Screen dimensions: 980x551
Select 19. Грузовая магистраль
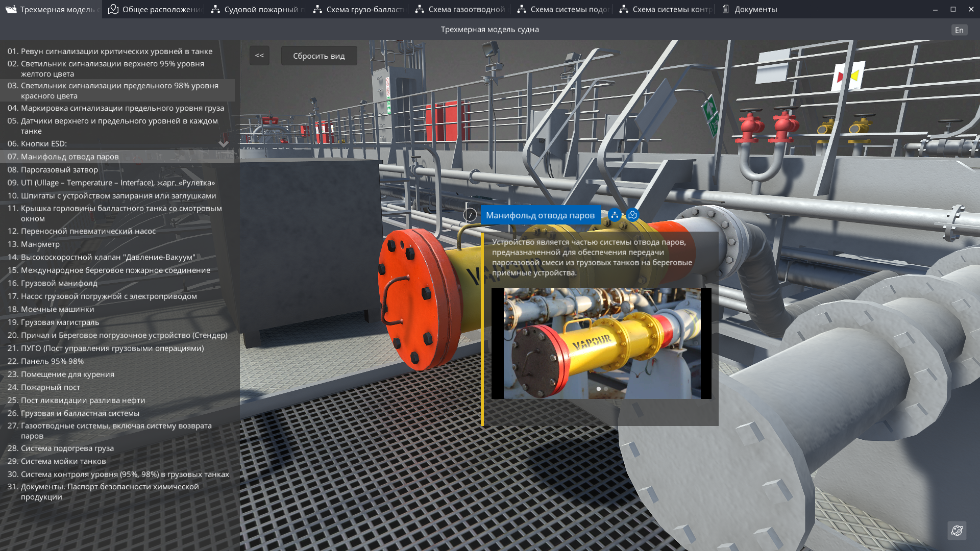(117, 322)
